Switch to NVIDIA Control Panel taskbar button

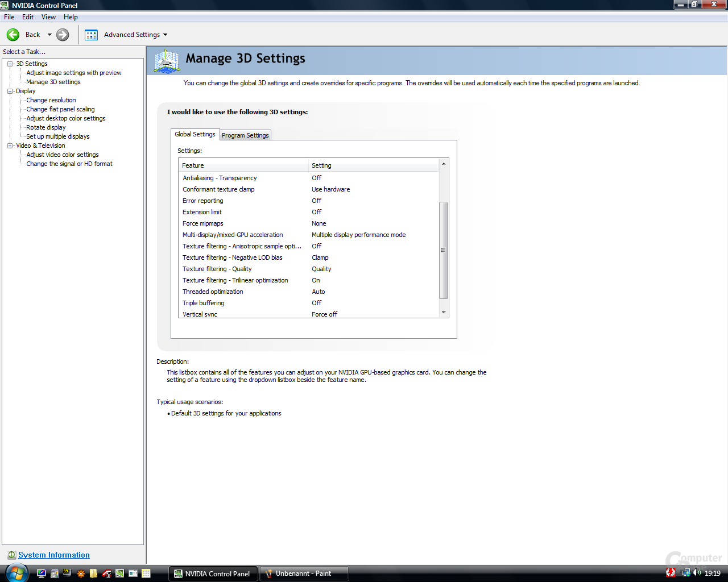pos(213,573)
